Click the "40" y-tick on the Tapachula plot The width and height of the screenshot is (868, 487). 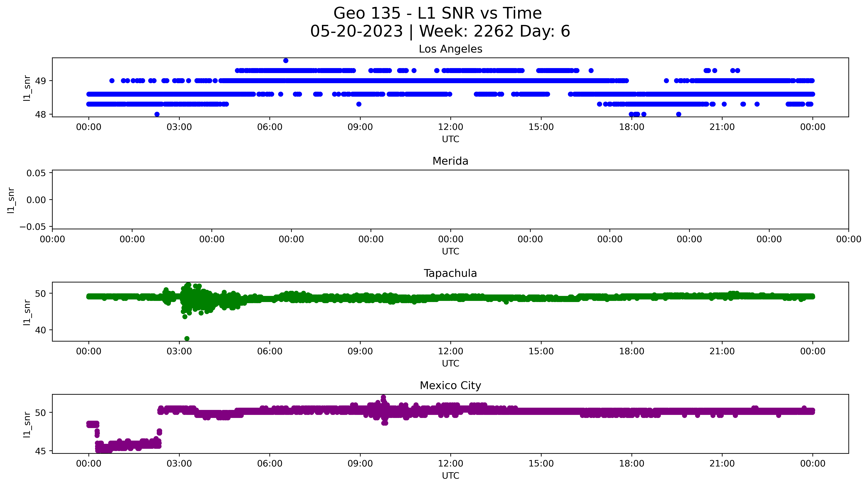(40, 330)
